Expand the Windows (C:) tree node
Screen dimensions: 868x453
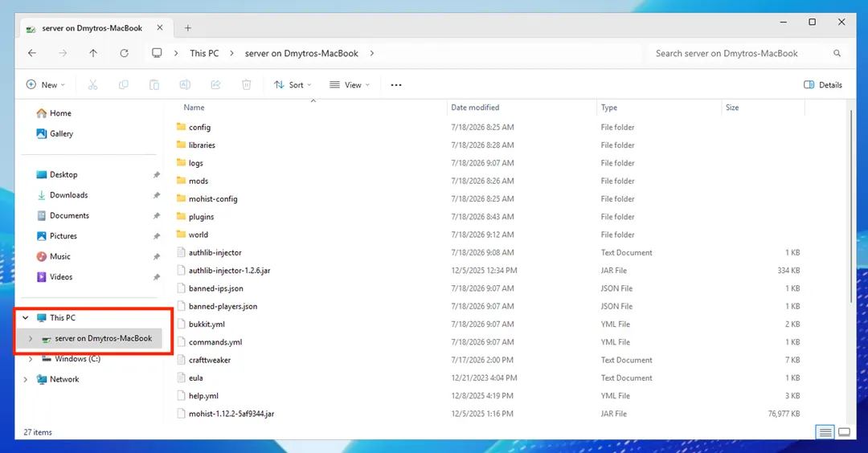pos(31,358)
